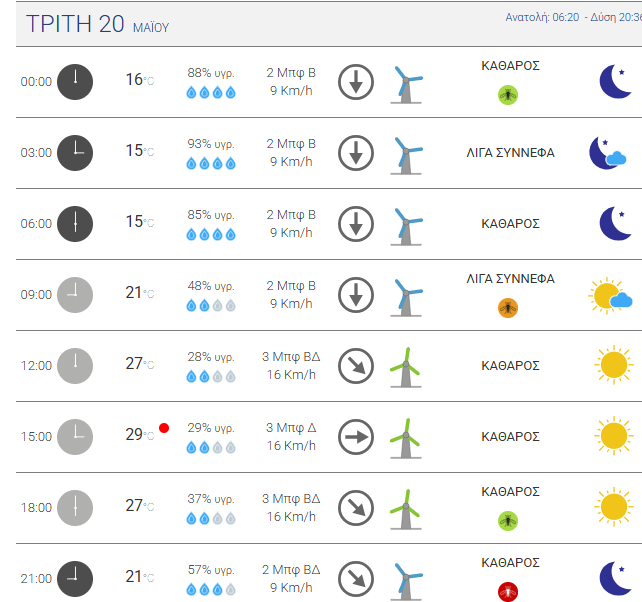Click the north wind direction arrow at 03:00

[x=356, y=153]
